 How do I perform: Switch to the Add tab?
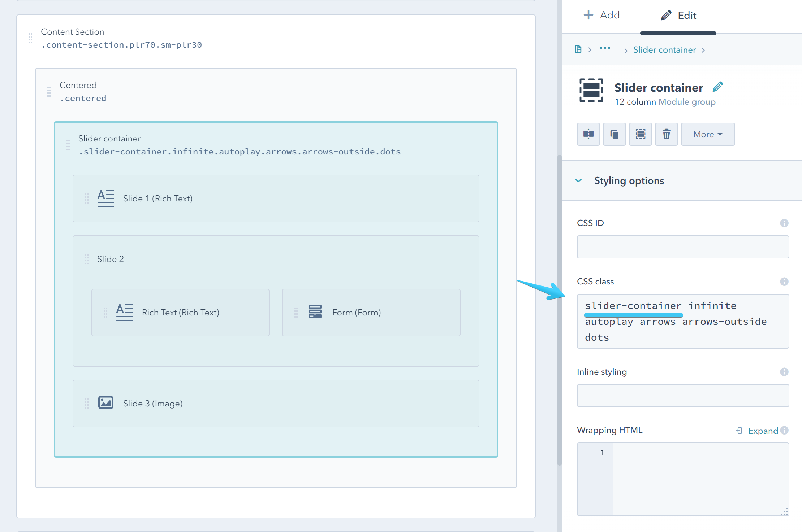[601, 15]
